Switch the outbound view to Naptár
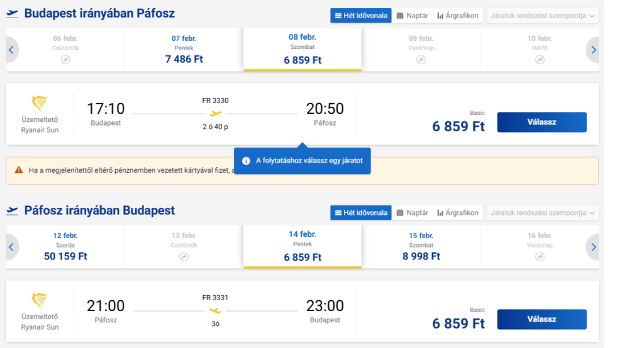The image size is (644, 348). tap(412, 15)
